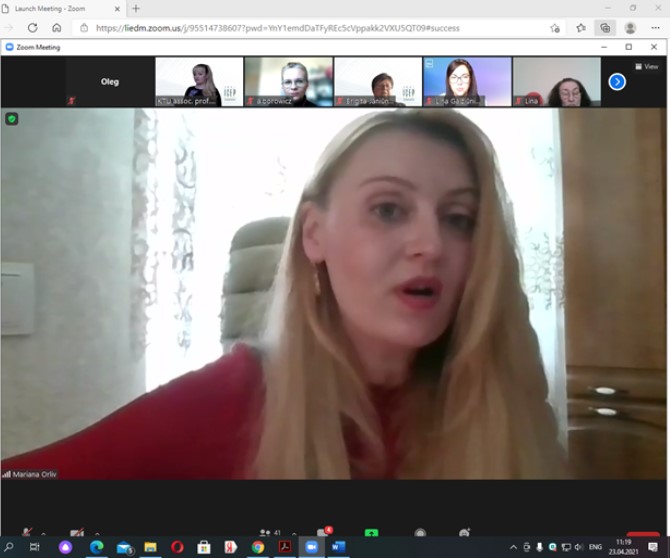Select Oleg's participant tile
This screenshot has height=558, width=670.
pyautogui.click(x=110, y=81)
